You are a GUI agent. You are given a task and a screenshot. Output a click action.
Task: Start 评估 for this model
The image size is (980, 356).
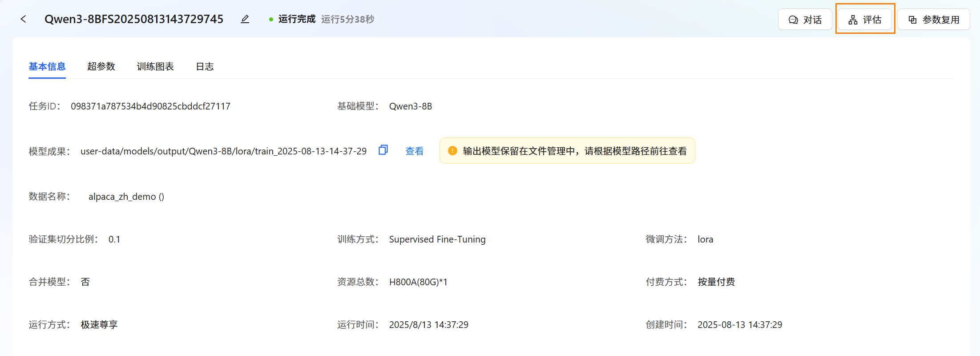pos(865,20)
